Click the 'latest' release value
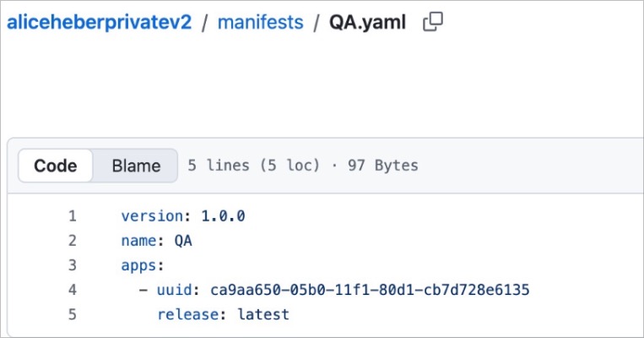The width and height of the screenshot is (644, 338). coord(262,314)
